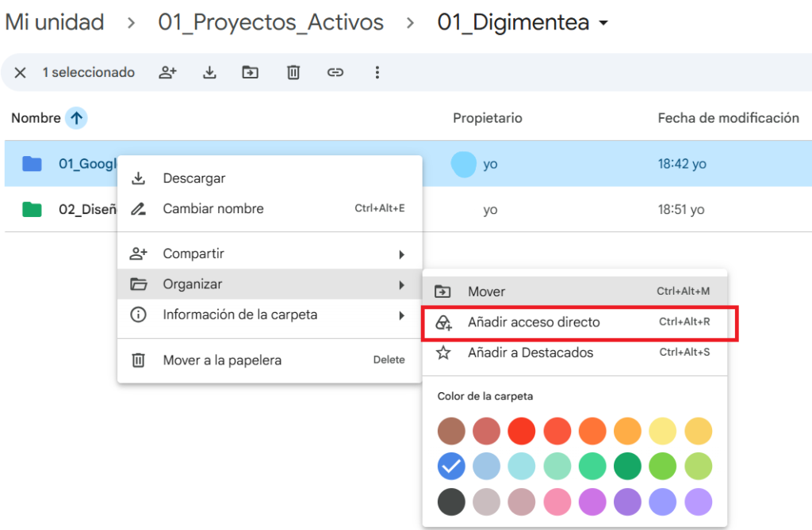This screenshot has width=812, height=530.
Task: Select Añadir a Destacados
Action: pyautogui.click(x=575, y=353)
